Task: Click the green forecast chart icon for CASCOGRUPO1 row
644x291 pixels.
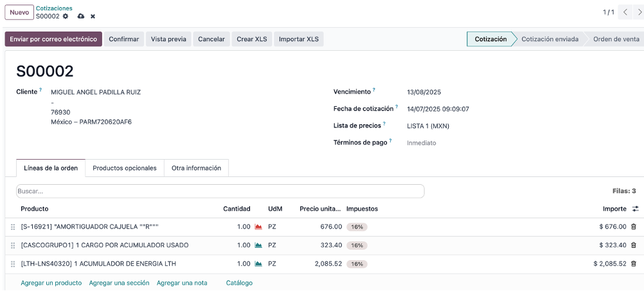Action: click(x=258, y=245)
